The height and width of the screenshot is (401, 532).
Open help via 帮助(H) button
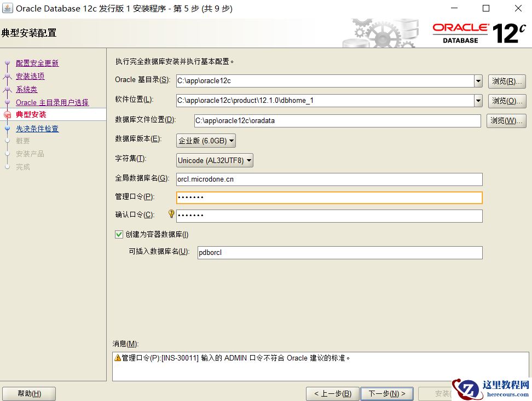[29, 393]
